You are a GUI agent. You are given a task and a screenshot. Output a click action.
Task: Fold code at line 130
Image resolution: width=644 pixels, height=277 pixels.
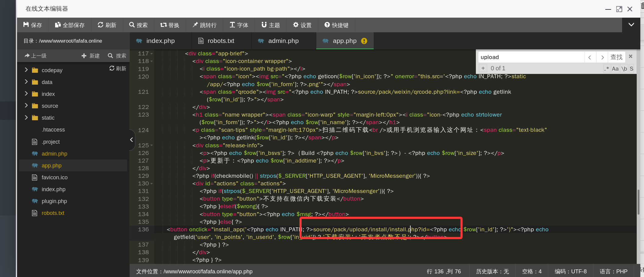[152, 184]
